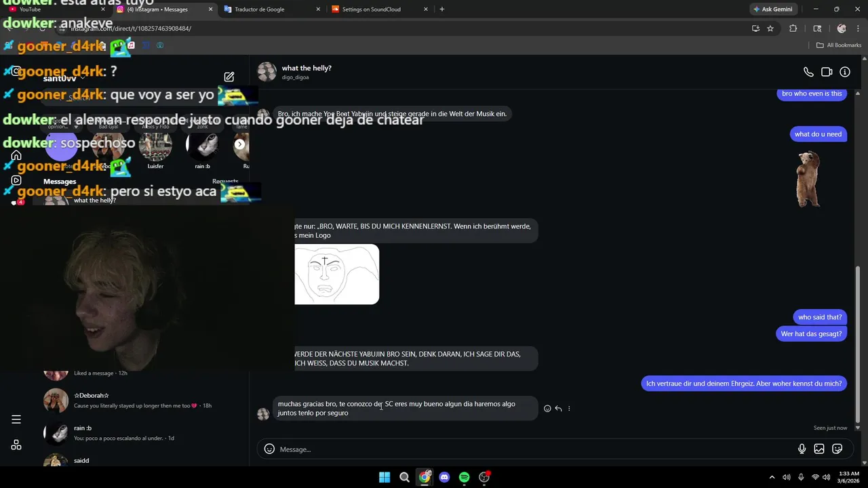Select the Instagram Messages tab
868x488 pixels.
(x=165, y=9)
